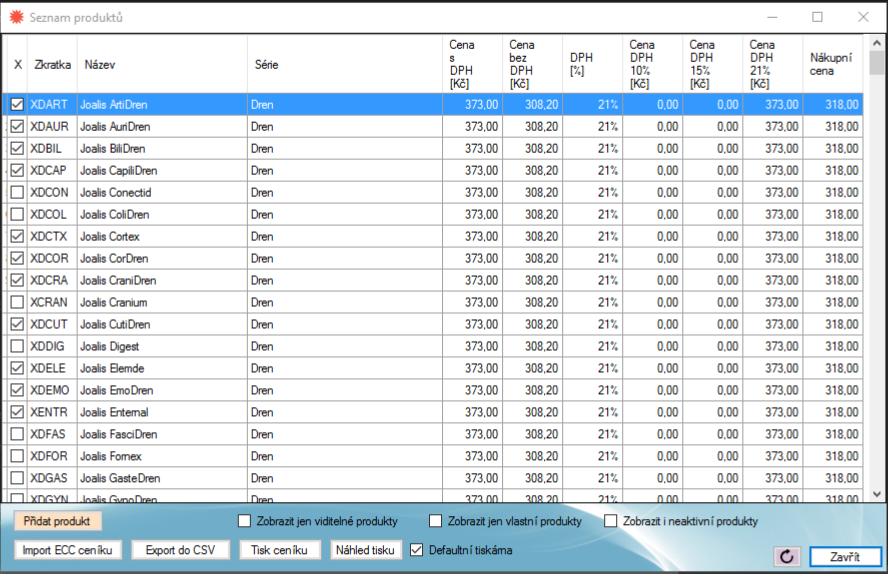Image resolution: width=888 pixels, height=576 pixels.
Task: Uncheck the XDAUR row checkbox
Action: point(17,127)
